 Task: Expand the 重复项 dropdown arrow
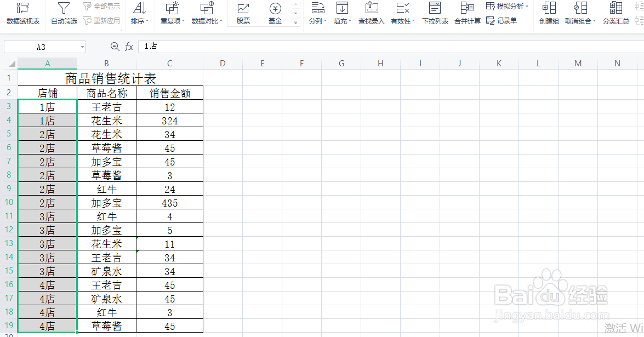[183, 21]
